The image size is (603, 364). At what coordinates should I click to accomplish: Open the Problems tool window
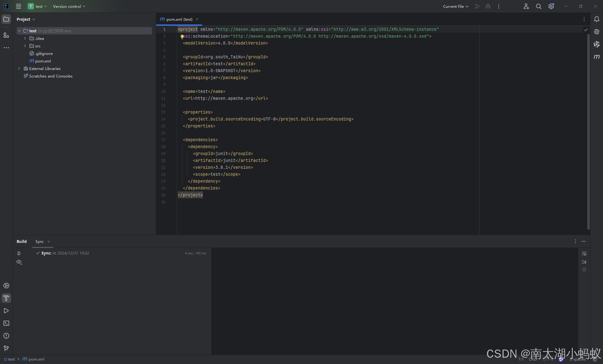(6, 336)
